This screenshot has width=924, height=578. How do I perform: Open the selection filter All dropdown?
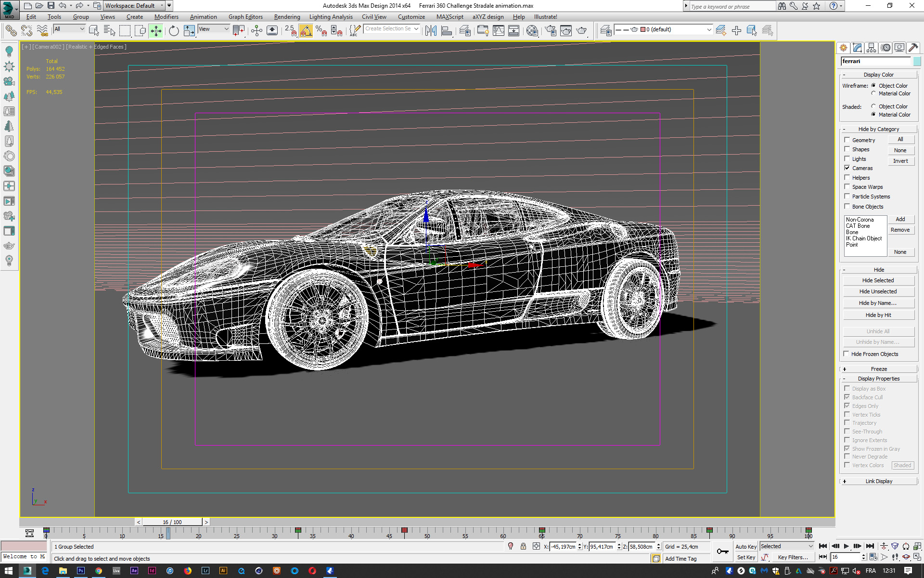(x=69, y=29)
